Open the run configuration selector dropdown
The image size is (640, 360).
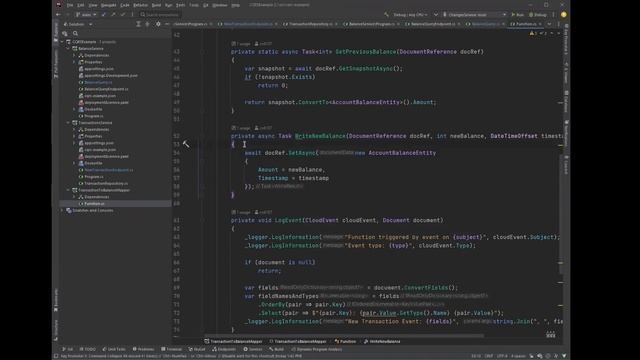474,15
